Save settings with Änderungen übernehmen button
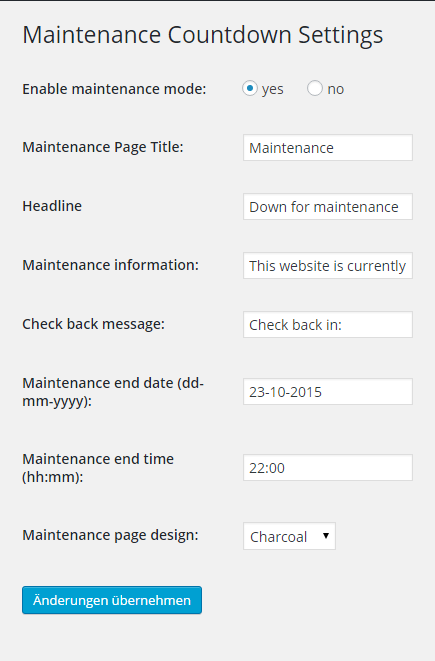 tap(112, 600)
